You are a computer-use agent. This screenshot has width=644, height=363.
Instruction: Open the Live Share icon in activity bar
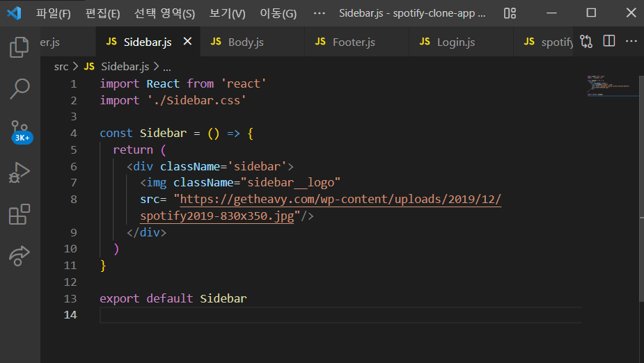tap(19, 256)
